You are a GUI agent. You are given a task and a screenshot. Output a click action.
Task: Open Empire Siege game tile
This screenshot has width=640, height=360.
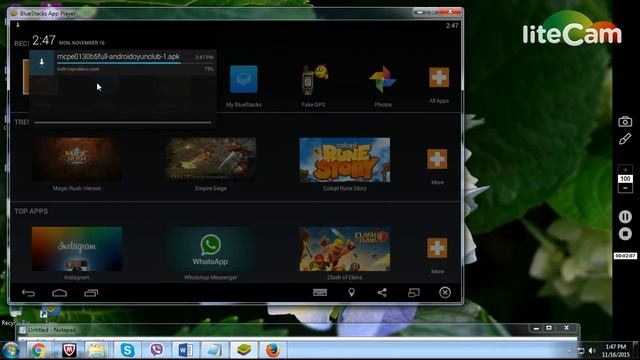[x=211, y=160]
